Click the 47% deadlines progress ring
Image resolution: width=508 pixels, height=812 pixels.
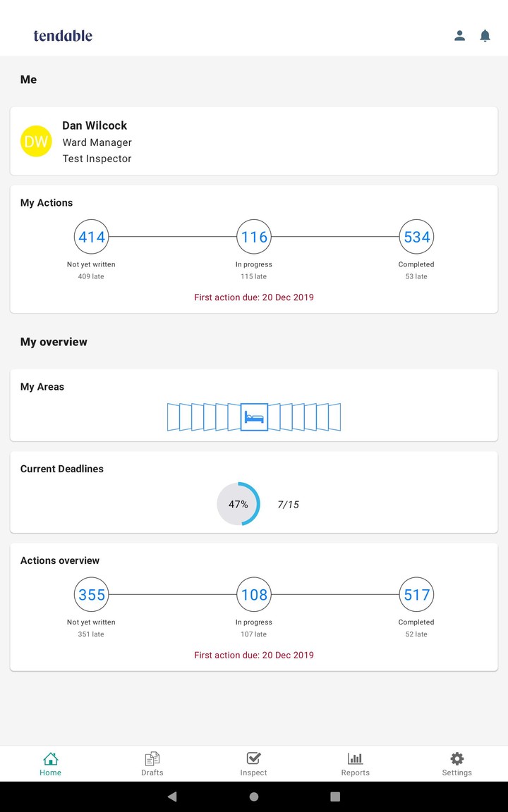[238, 504]
